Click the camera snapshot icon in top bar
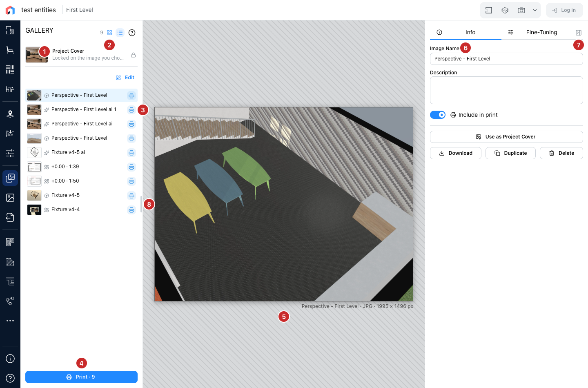 (521, 10)
